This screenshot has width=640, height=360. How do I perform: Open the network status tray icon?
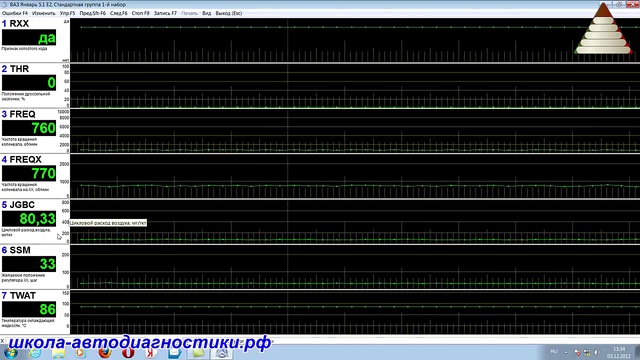pyautogui.click(x=587, y=352)
